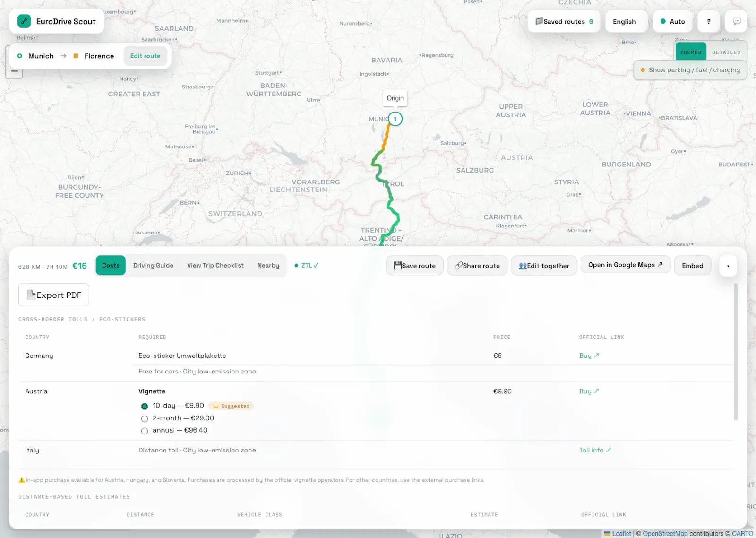Click the PDF document icon on Export
The image size is (756, 538).
click(x=32, y=295)
